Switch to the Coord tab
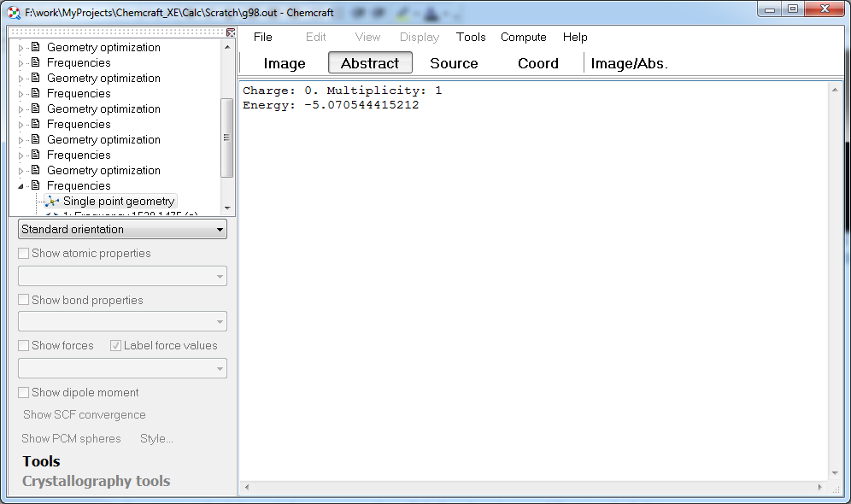The width and height of the screenshot is (851, 504). click(537, 63)
